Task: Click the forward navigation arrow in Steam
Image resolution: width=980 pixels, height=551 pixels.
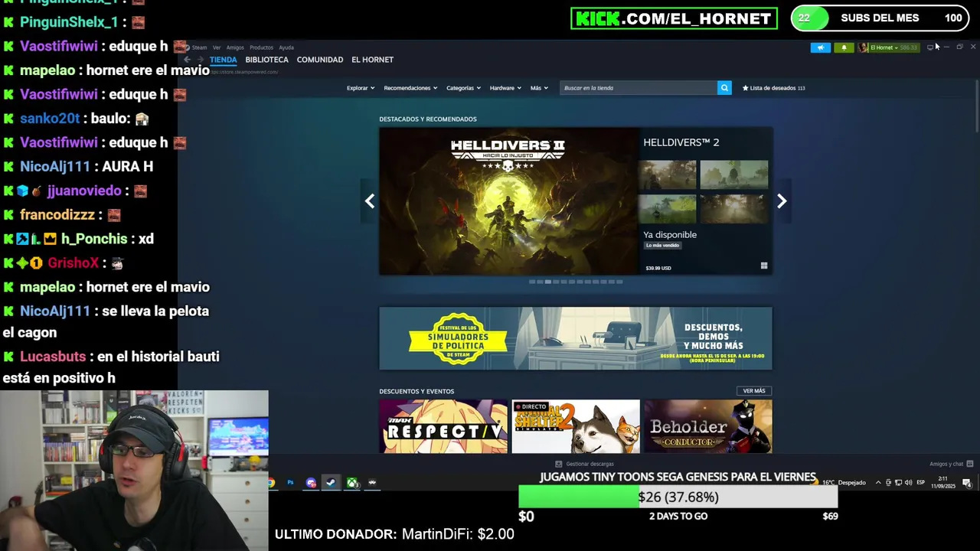Action: pyautogui.click(x=201, y=60)
